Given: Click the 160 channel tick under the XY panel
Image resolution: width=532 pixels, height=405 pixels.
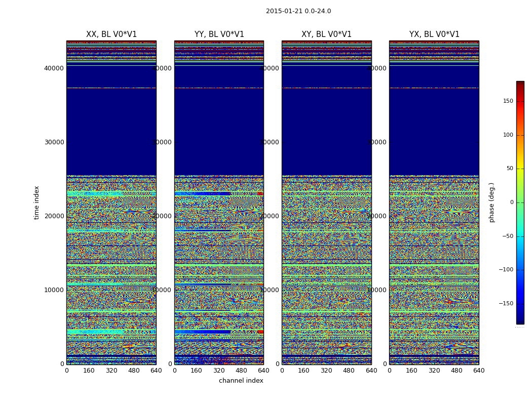Looking at the screenshot, I should 304,371.
